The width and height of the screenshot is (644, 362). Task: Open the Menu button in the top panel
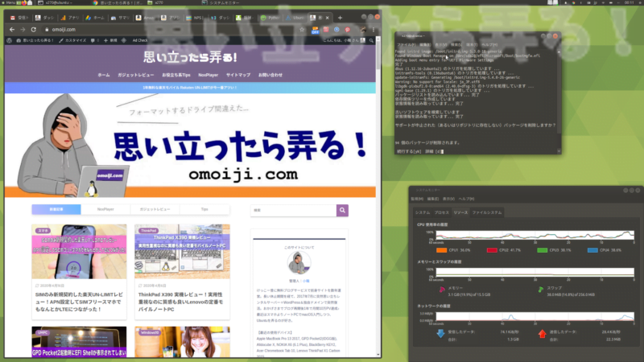pos(8,2)
